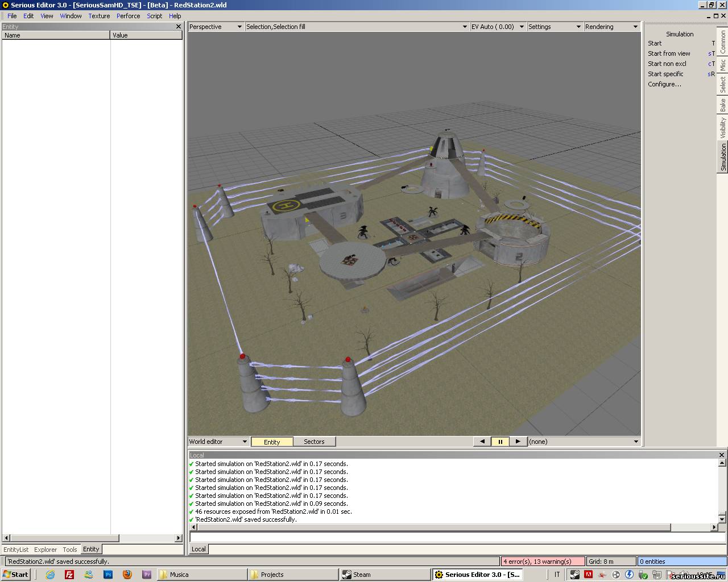Close the Local log panel
Screen dimensions: 728x582
(722, 455)
